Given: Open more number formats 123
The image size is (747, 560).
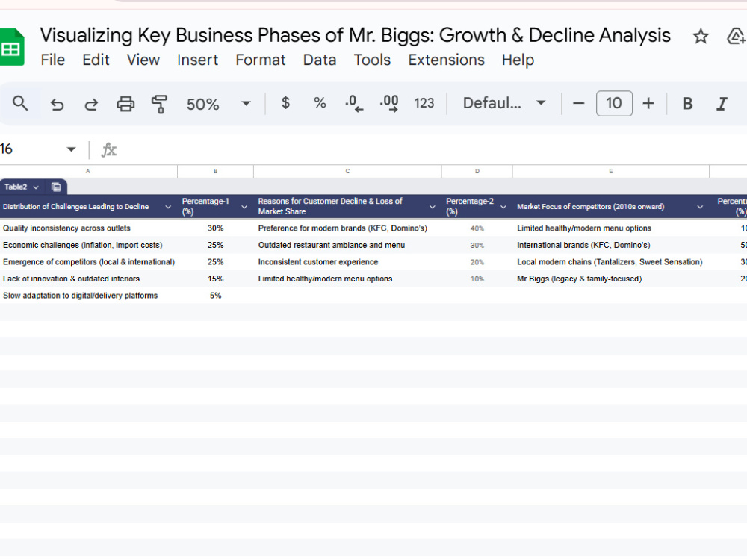Looking at the screenshot, I should click(424, 103).
